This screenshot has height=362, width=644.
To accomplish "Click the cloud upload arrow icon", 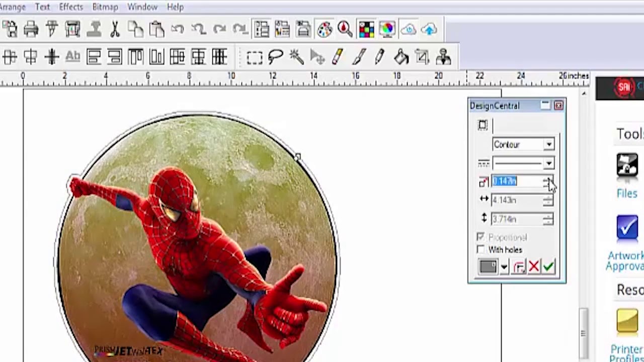I will (429, 29).
